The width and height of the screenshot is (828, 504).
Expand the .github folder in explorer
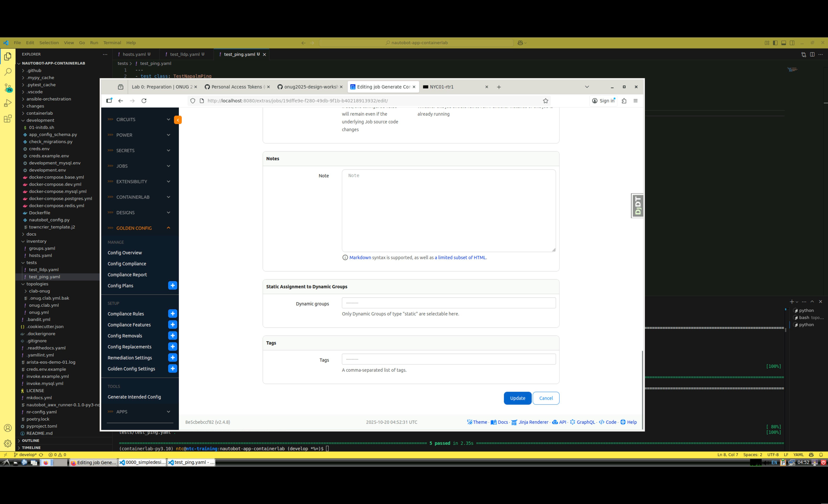34,71
